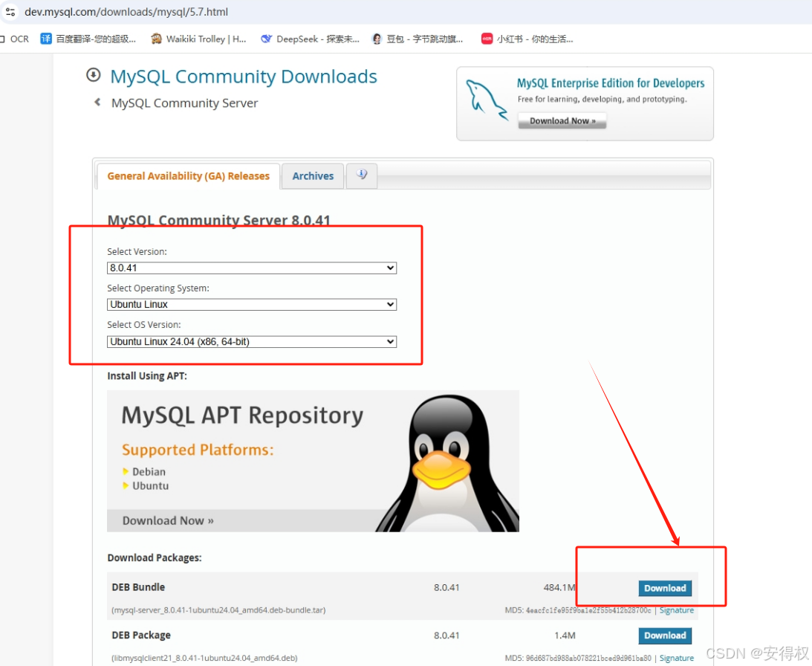Click the 1.4M size value

[x=565, y=636]
